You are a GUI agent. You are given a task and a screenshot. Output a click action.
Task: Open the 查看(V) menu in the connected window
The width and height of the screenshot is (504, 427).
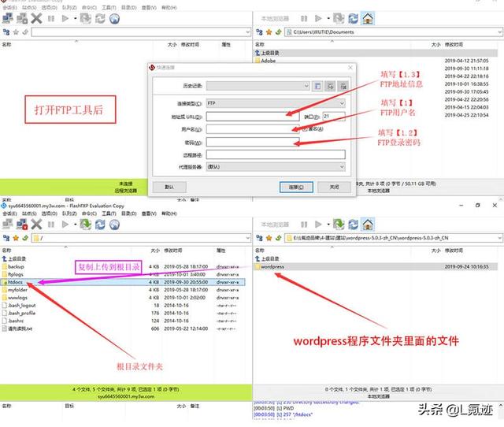pyautogui.click(x=149, y=213)
